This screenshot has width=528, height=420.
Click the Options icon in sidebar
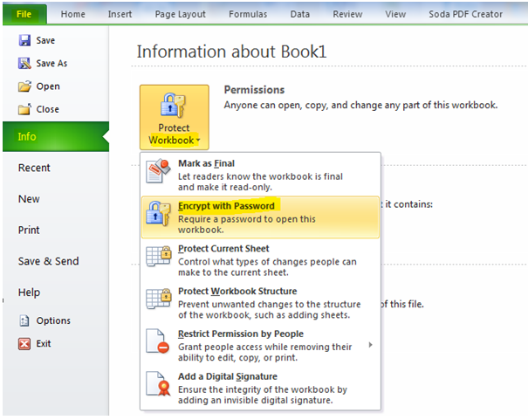[24, 320]
